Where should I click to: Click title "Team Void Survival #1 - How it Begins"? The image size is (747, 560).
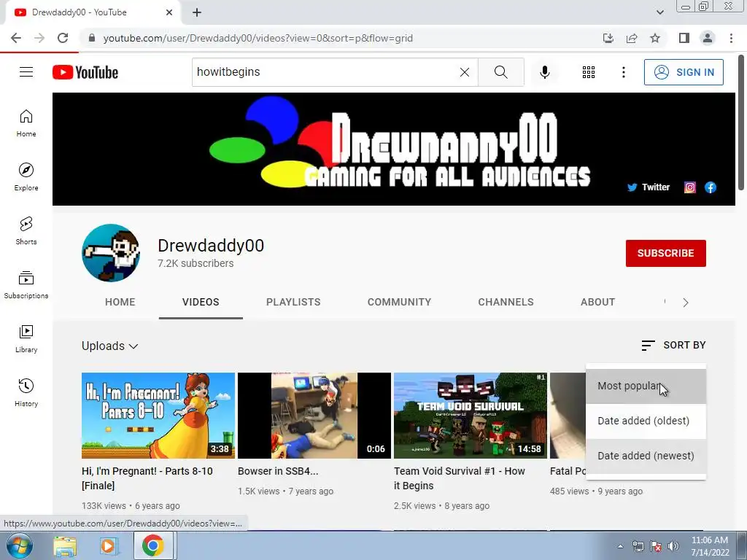tap(460, 478)
